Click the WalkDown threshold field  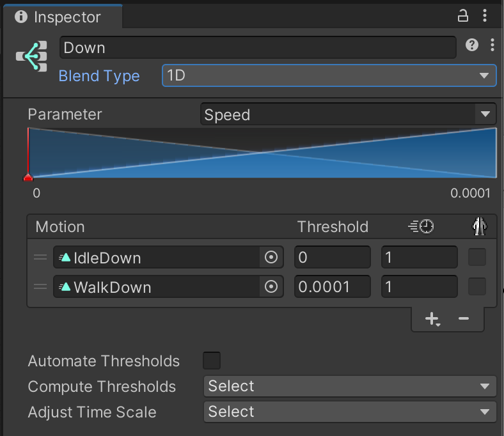point(332,287)
